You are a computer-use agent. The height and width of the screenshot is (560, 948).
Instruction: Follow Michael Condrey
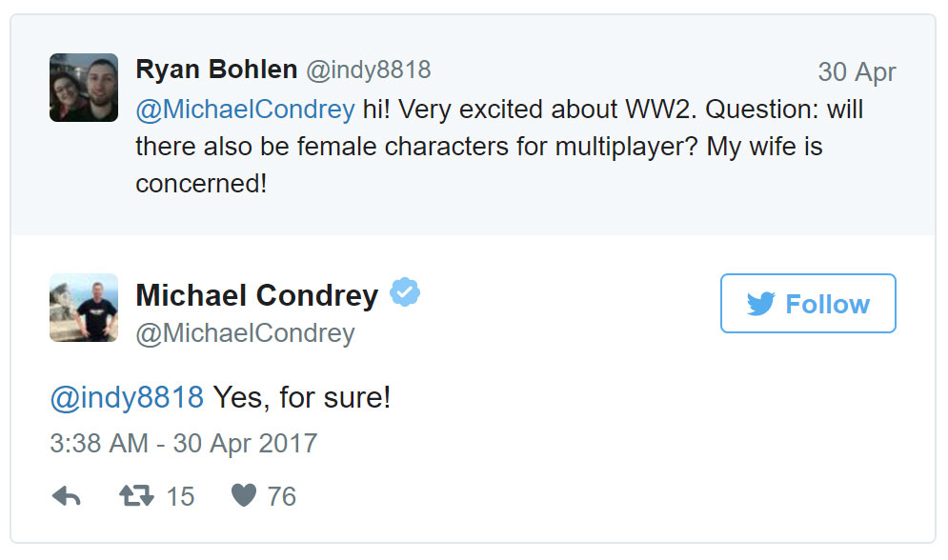808,304
